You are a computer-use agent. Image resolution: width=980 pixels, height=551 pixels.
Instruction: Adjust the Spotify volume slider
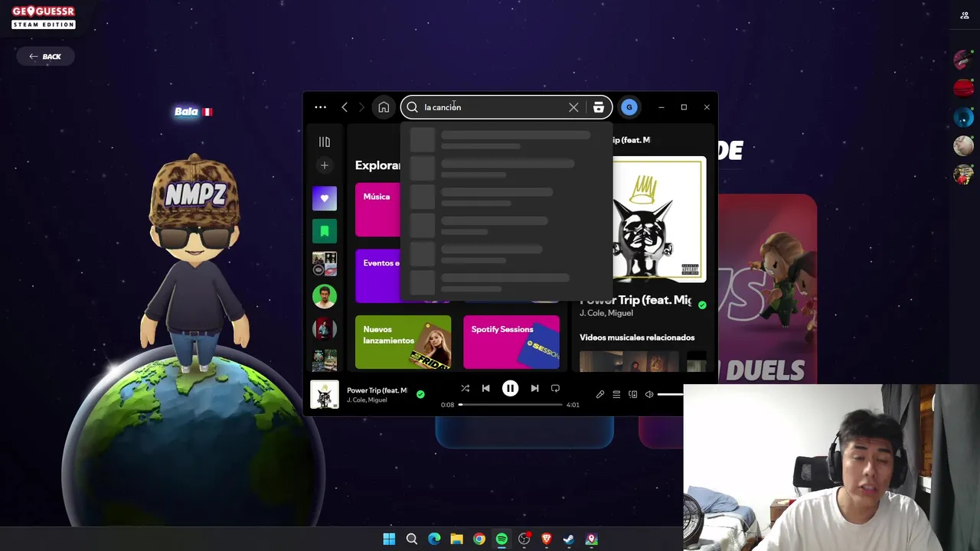coord(671,395)
